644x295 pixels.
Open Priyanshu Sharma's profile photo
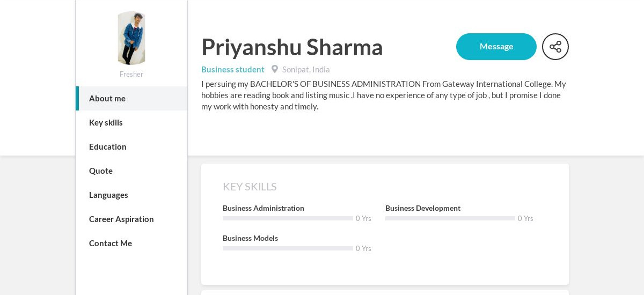[x=131, y=38]
